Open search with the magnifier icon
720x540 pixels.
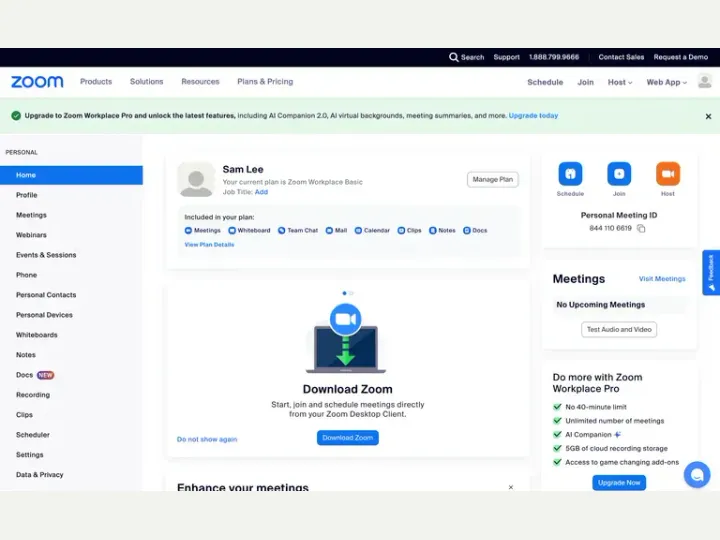coord(454,57)
